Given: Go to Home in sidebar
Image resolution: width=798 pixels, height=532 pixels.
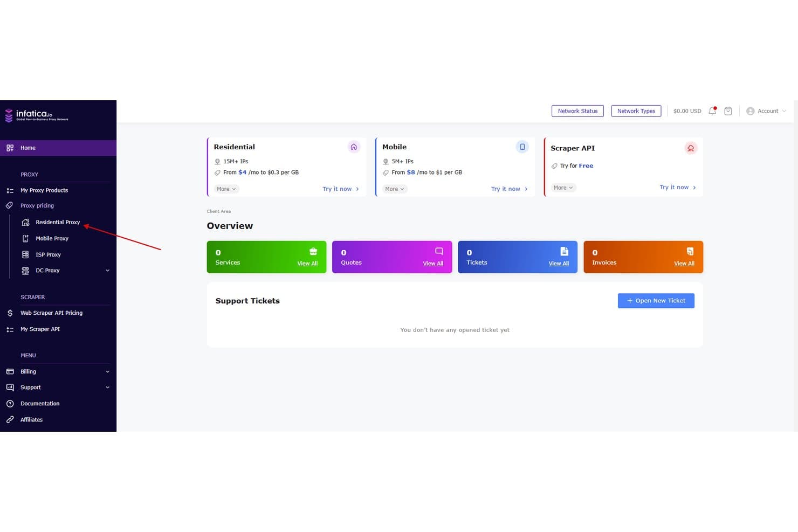Looking at the screenshot, I should [58, 148].
